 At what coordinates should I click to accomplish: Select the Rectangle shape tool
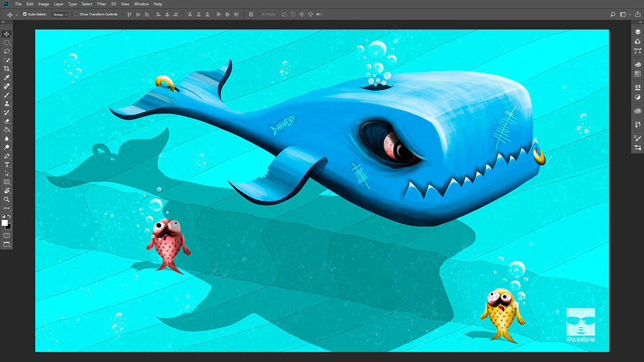(x=6, y=182)
